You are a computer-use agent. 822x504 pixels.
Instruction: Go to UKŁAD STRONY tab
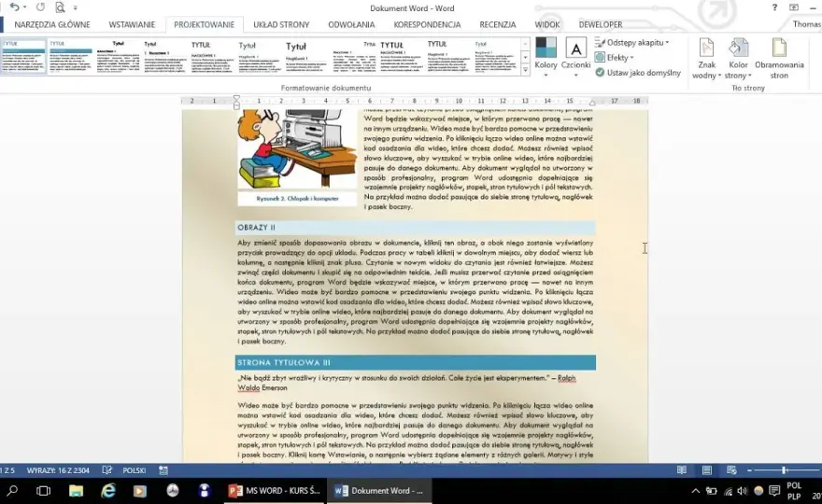(x=281, y=24)
